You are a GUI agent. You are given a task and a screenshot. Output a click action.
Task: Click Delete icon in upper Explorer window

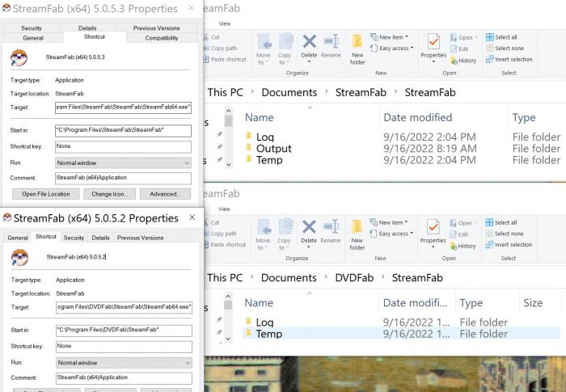[310, 41]
